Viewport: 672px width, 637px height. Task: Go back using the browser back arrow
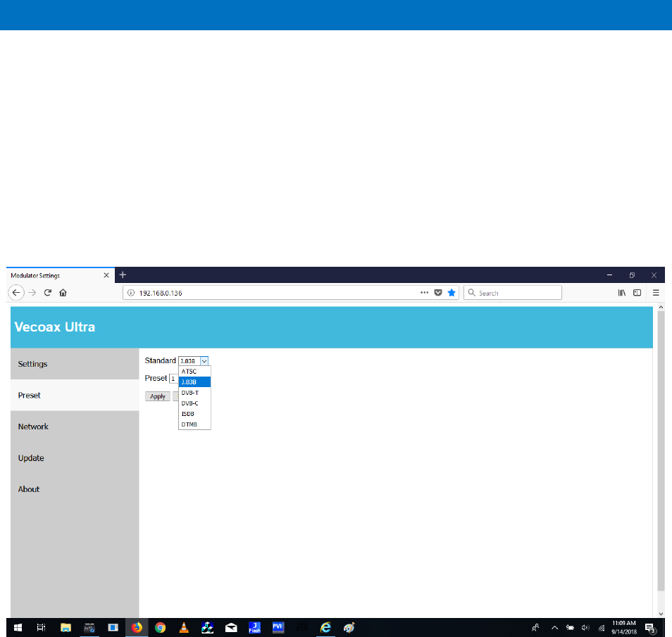coord(16,293)
